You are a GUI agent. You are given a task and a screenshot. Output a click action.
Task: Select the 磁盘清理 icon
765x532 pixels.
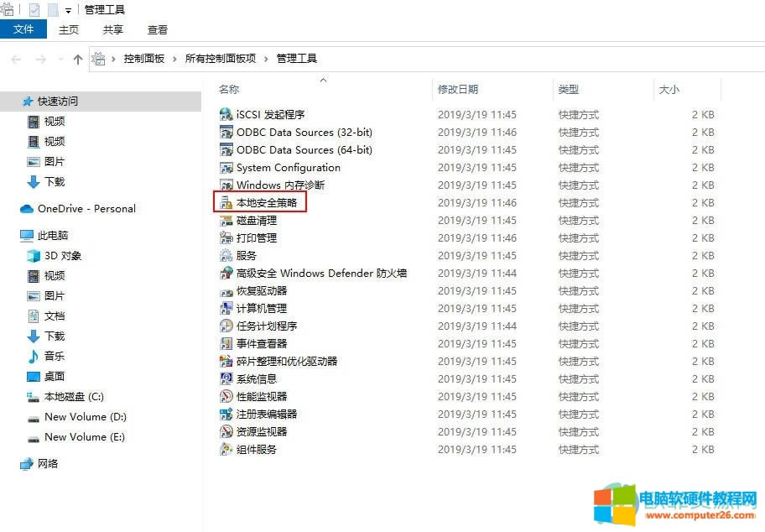coord(226,220)
